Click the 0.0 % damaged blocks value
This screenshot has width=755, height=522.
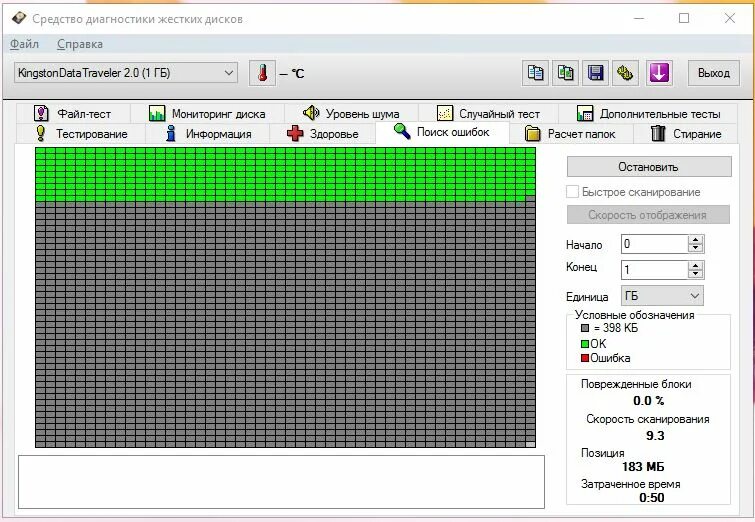point(649,401)
